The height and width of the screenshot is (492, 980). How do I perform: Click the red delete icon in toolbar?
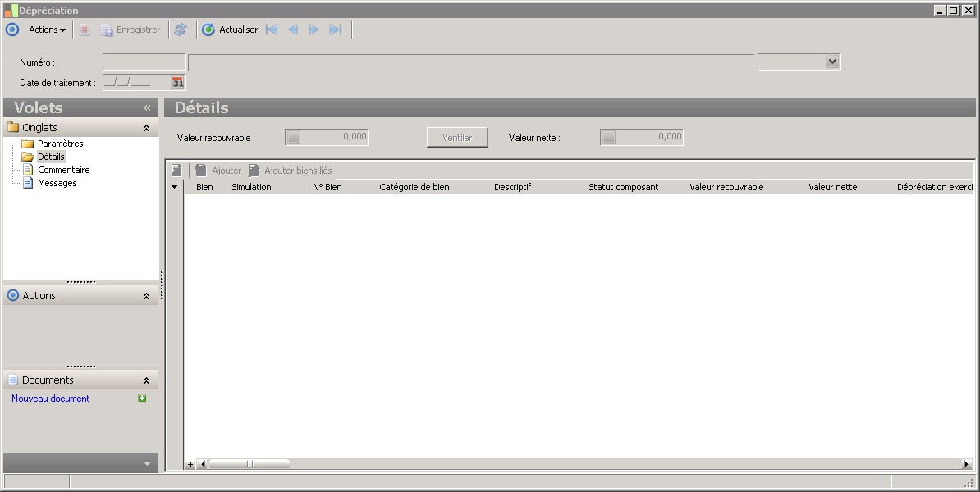point(85,30)
